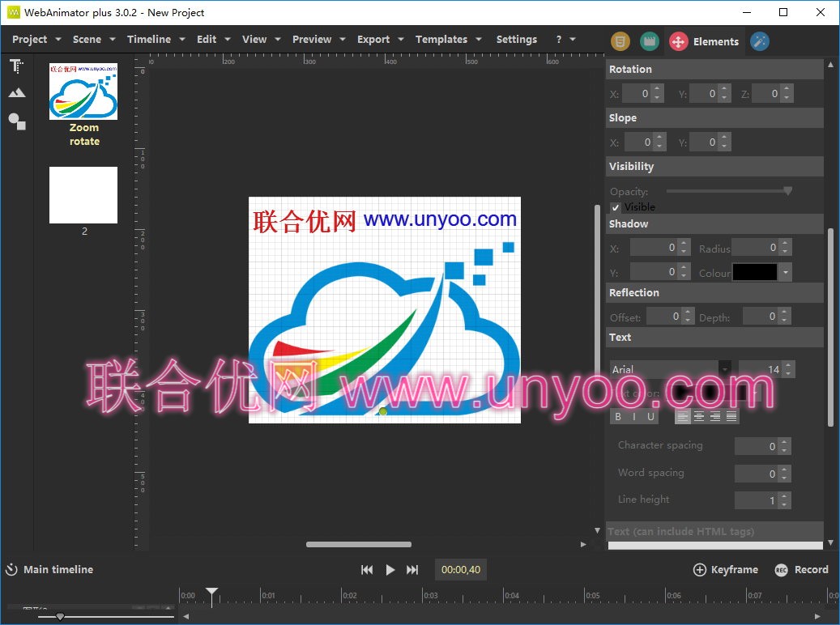Image resolution: width=840 pixels, height=625 pixels.
Task: Click the Main timeline clock icon
Action: click(x=11, y=569)
